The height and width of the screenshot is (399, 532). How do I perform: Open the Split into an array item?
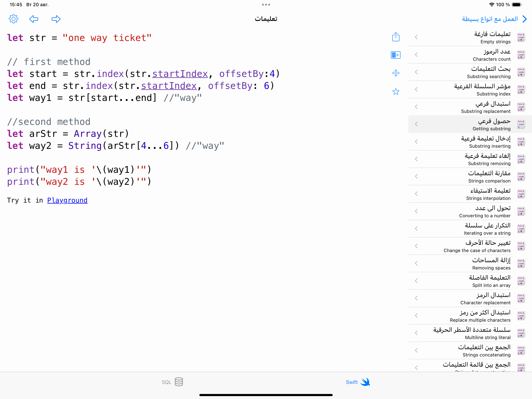click(x=470, y=281)
